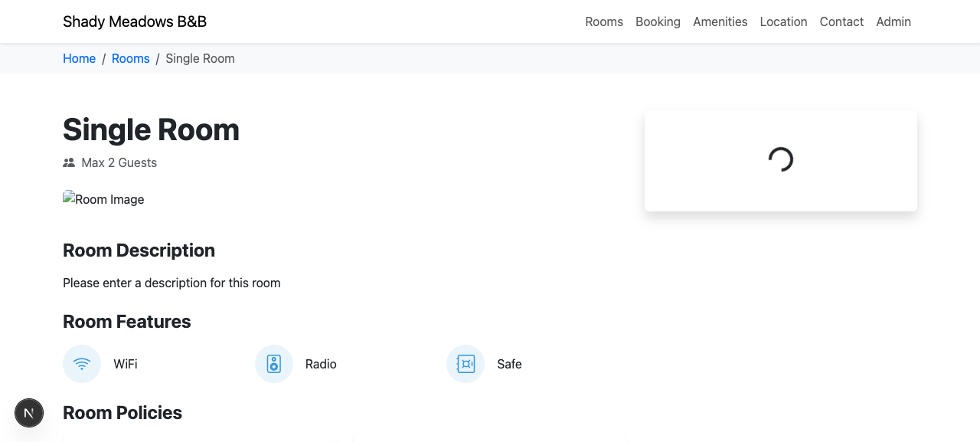Click the Safe feature label
The width and height of the screenshot is (980, 442).
click(509, 364)
